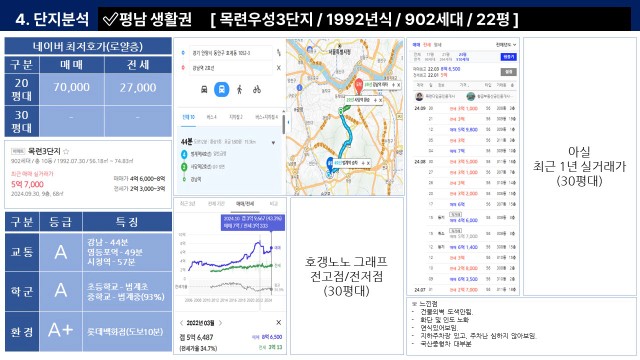
Task: Open the 지하철 2 route results tab
Action: [236, 117]
